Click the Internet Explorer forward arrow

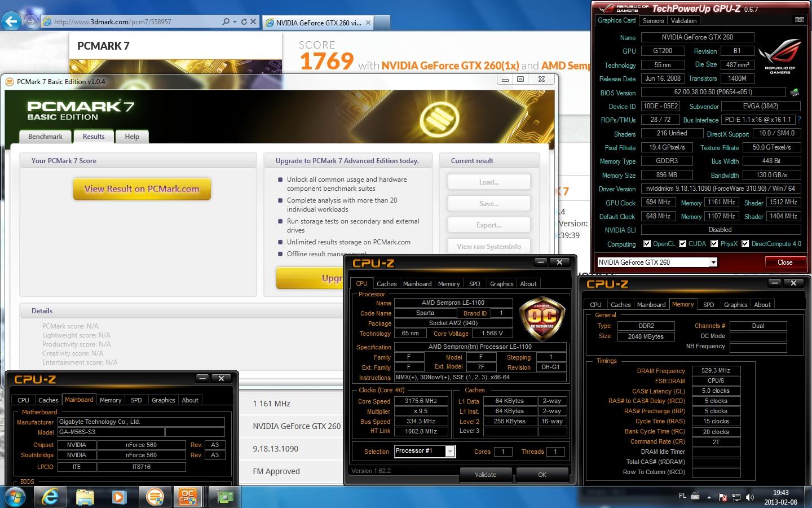point(31,21)
